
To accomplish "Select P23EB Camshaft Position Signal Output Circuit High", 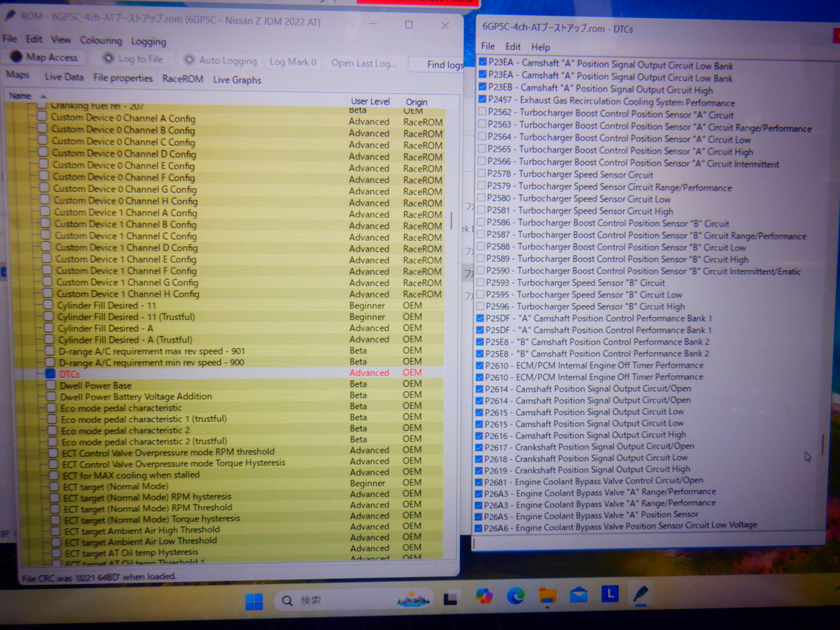I will point(600,89).
